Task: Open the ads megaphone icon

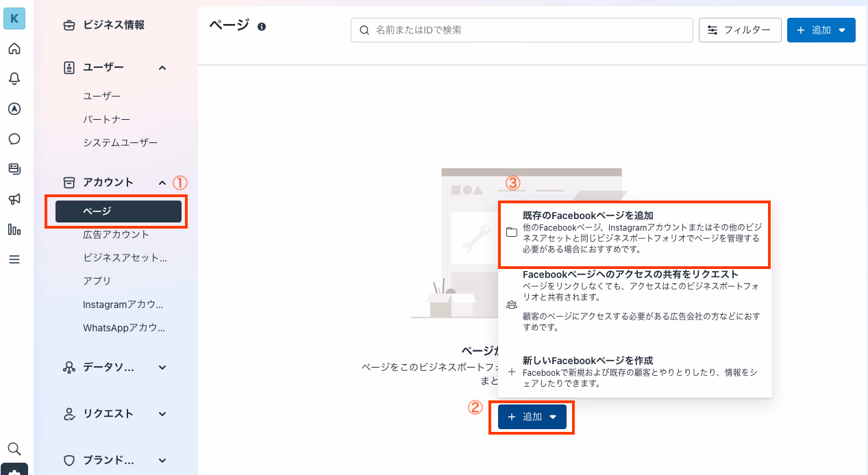Action: point(14,199)
